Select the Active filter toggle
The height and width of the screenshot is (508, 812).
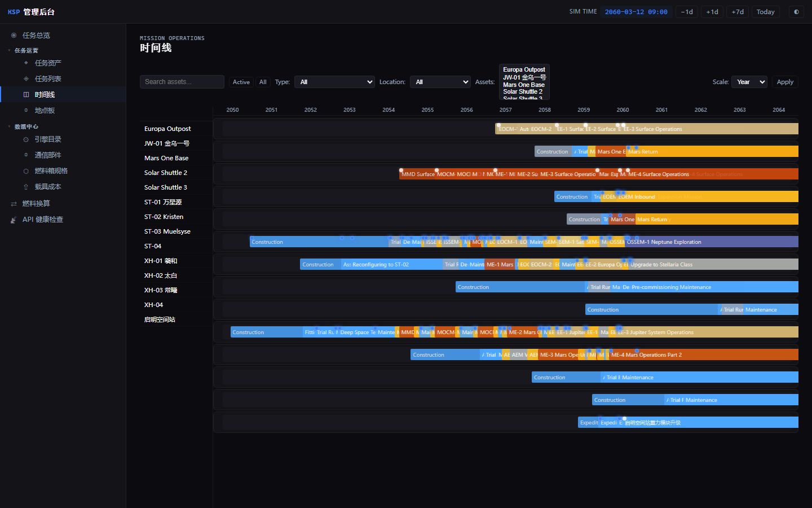241,82
